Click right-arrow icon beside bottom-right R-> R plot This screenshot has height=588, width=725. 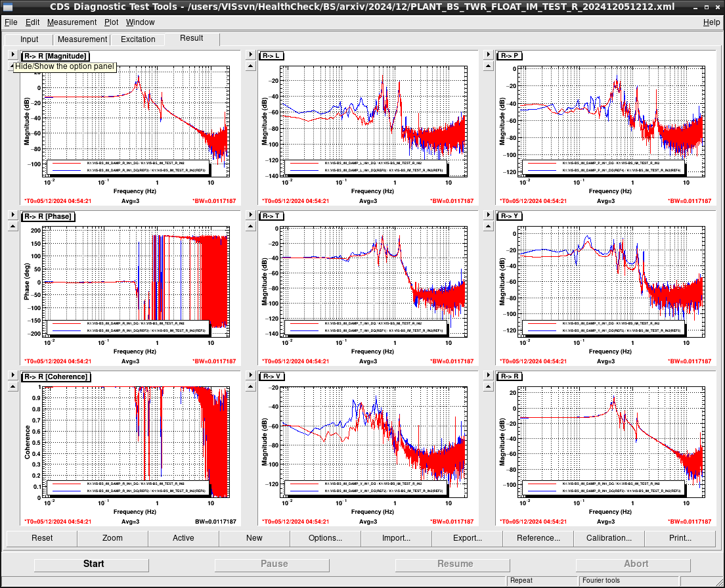(489, 375)
